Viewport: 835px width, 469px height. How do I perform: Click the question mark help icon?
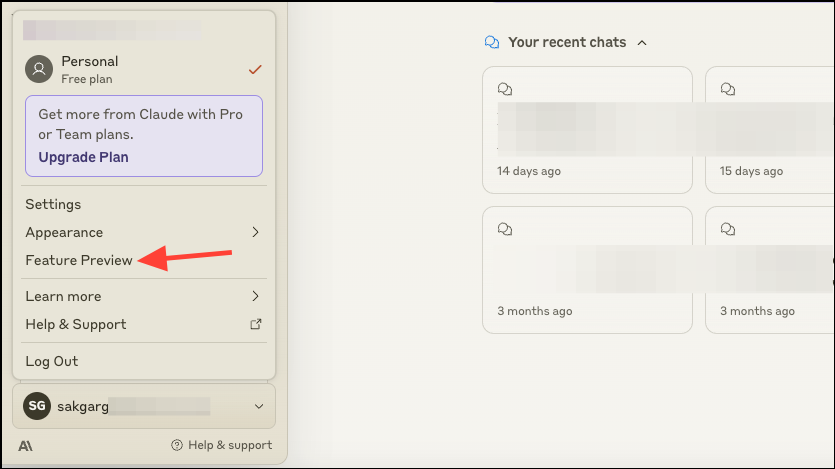pyautogui.click(x=177, y=445)
